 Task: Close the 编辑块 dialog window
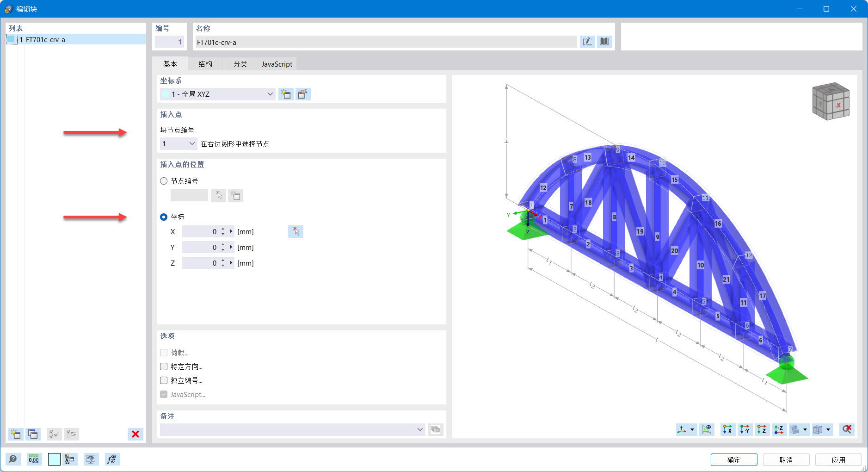coord(854,9)
